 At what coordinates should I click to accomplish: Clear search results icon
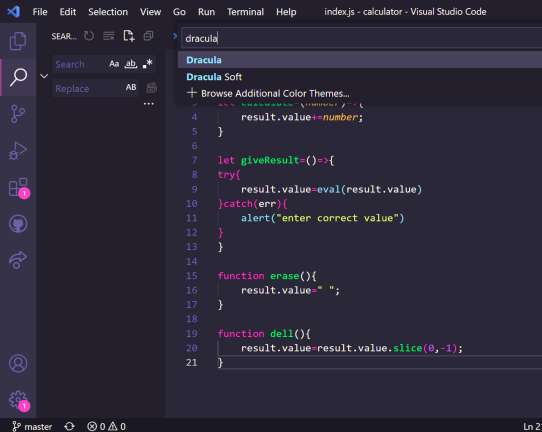pos(109,36)
